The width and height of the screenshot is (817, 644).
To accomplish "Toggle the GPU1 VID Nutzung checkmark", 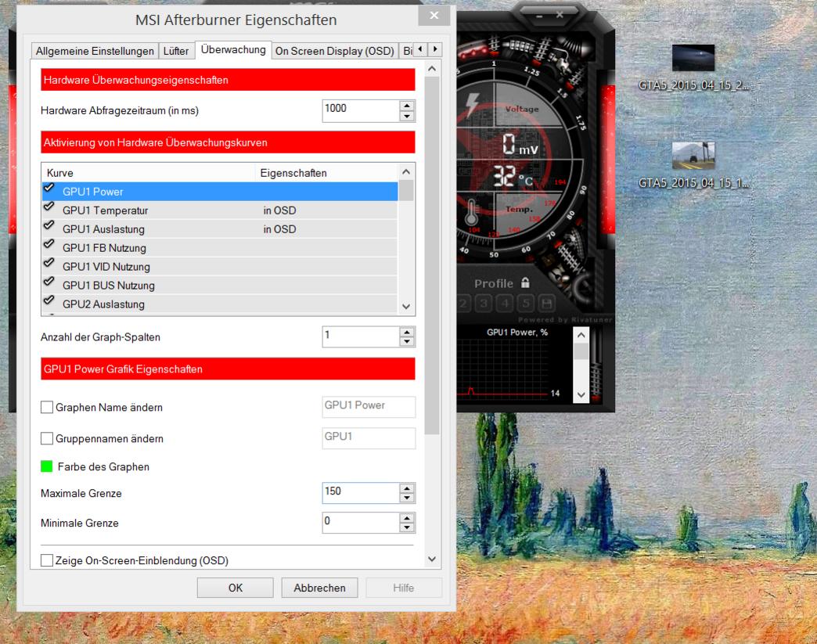I will tap(49, 263).
